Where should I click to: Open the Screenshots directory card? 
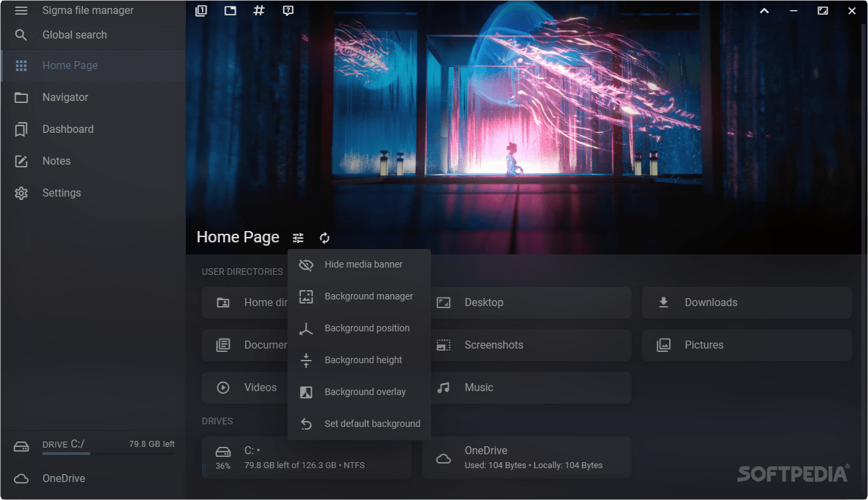click(x=527, y=345)
